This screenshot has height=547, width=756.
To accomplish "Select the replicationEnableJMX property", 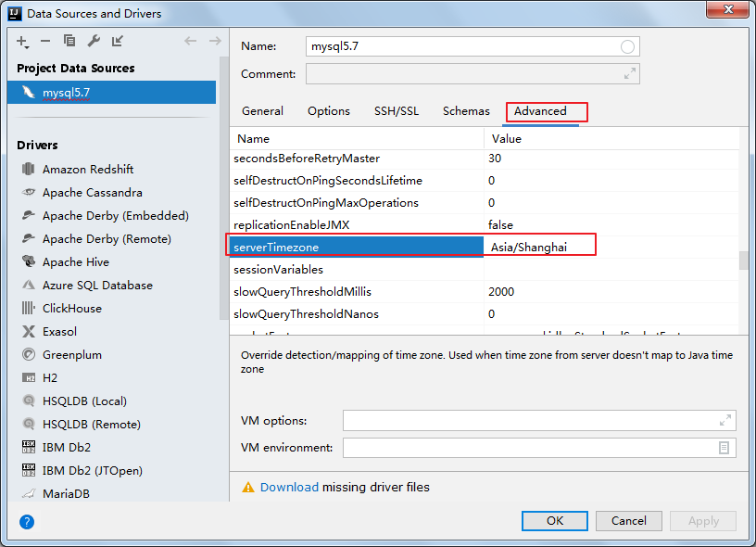I will coord(484,224).
